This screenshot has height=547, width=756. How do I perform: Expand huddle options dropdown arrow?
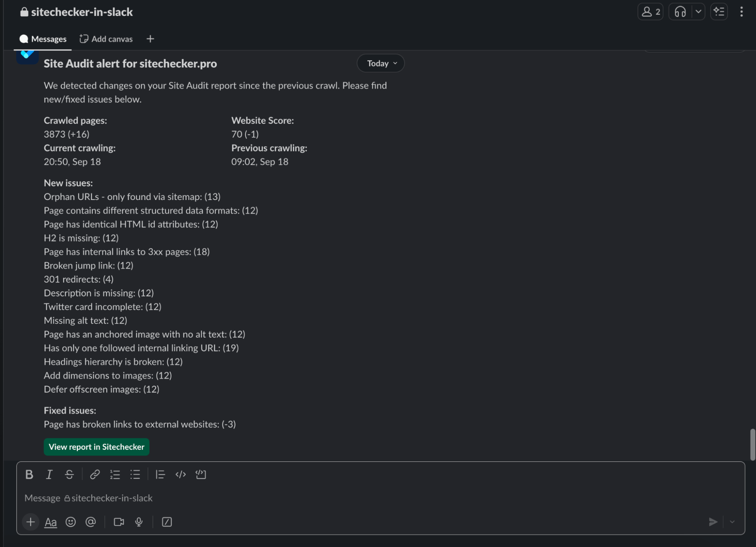click(x=698, y=12)
